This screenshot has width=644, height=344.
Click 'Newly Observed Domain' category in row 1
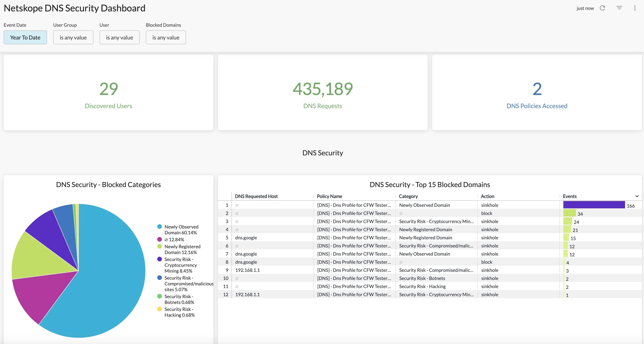point(424,205)
